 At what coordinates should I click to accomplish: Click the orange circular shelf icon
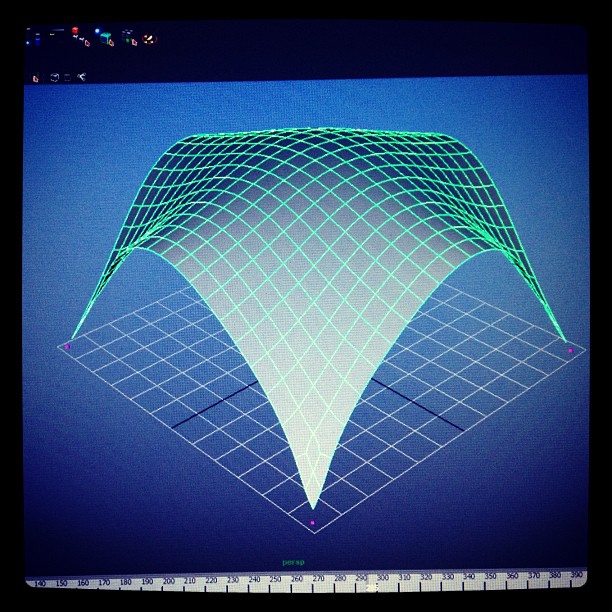(149, 39)
